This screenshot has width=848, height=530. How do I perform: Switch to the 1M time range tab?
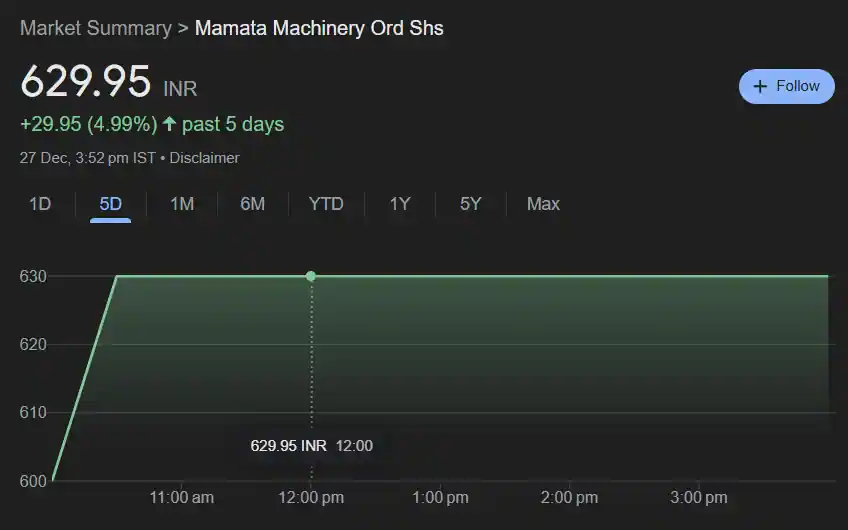tap(182, 204)
